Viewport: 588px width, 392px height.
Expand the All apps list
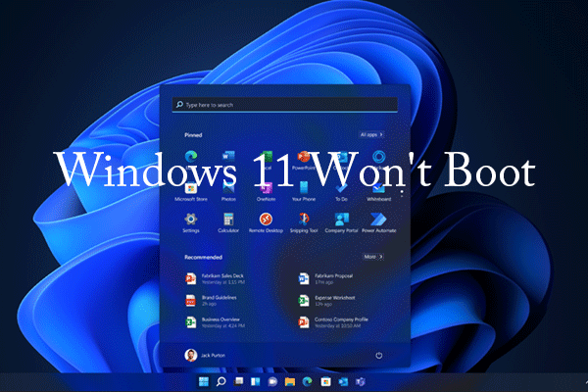(370, 134)
